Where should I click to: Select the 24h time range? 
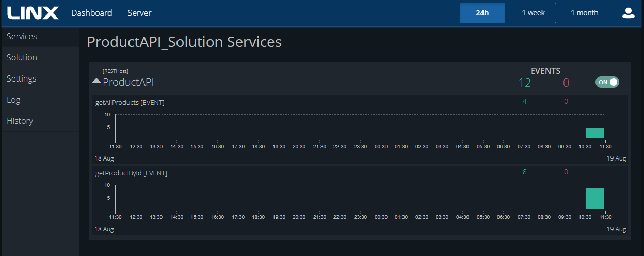(482, 13)
